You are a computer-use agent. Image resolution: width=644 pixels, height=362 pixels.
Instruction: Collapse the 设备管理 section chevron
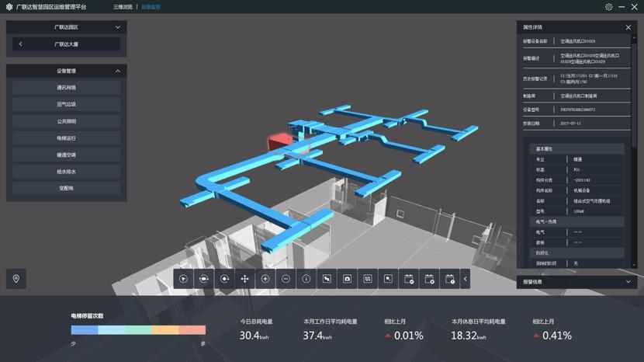tap(118, 71)
